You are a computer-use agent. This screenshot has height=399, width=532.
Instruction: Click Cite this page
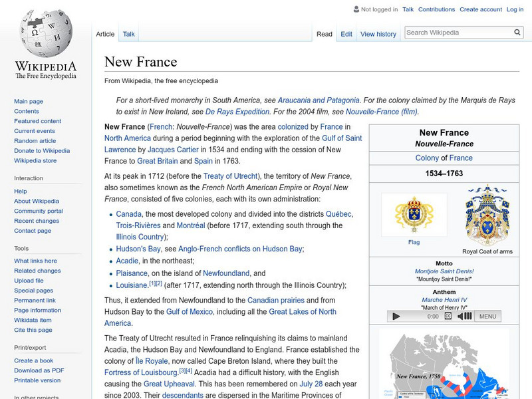tap(33, 329)
